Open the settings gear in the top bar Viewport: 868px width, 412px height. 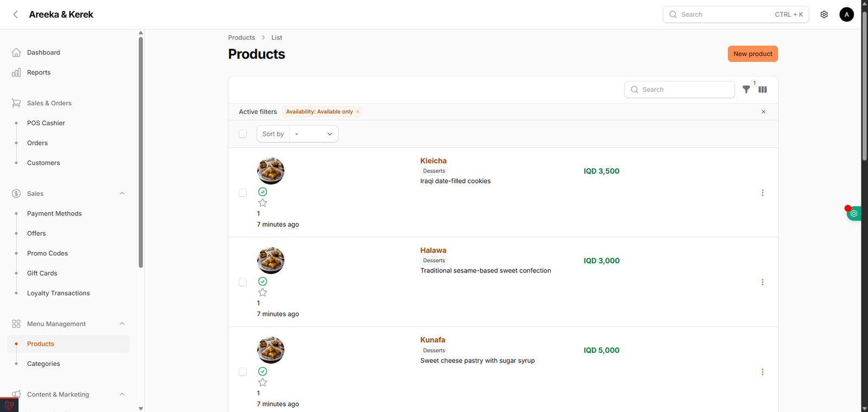tap(824, 14)
